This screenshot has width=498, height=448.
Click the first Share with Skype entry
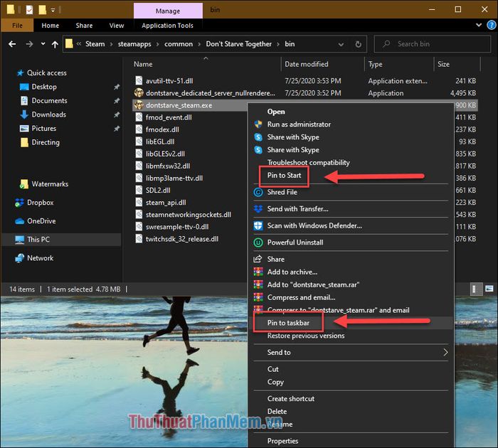click(293, 137)
